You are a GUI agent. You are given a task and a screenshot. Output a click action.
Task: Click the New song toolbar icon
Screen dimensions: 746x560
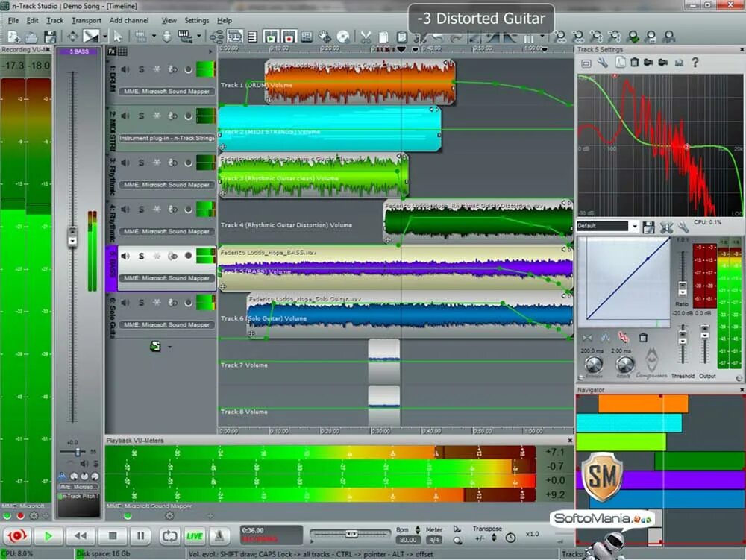click(13, 36)
